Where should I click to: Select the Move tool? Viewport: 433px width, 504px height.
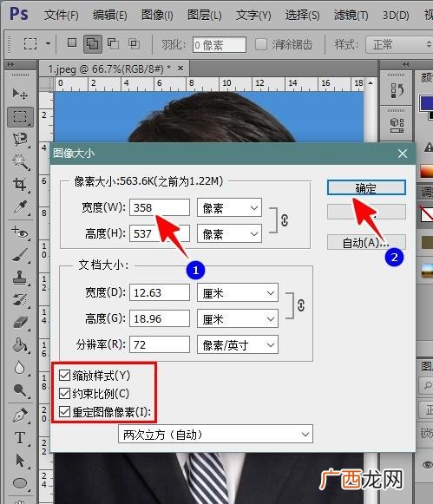[x=20, y=94]
